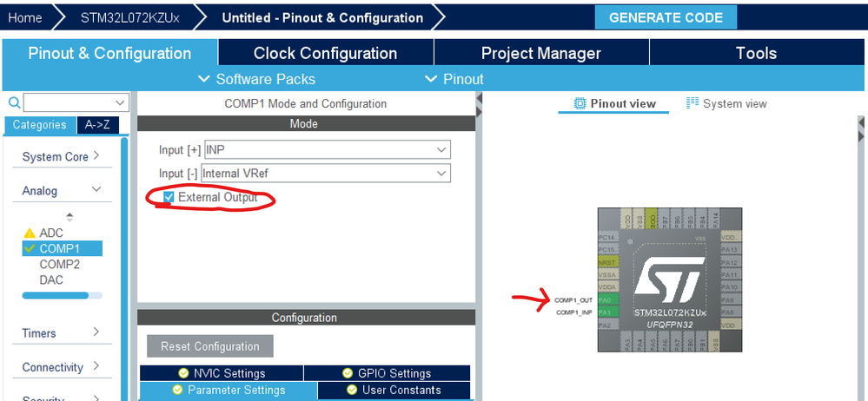Click the User Constants green check icon
This screenshot has height=401, width=868.
click(x=352, y=390)
